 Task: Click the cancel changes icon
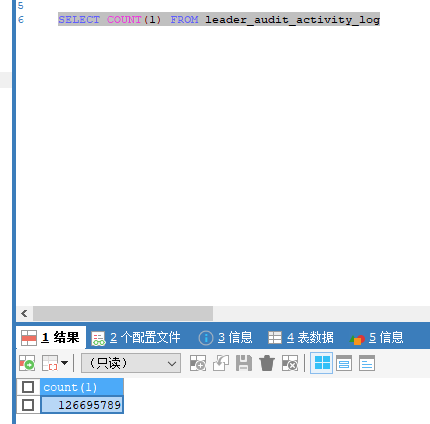[x=290, y=363]
